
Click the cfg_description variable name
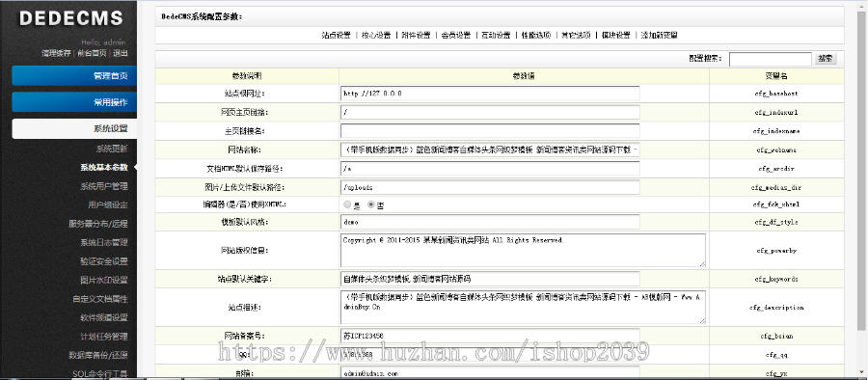[x=776, y=308]
